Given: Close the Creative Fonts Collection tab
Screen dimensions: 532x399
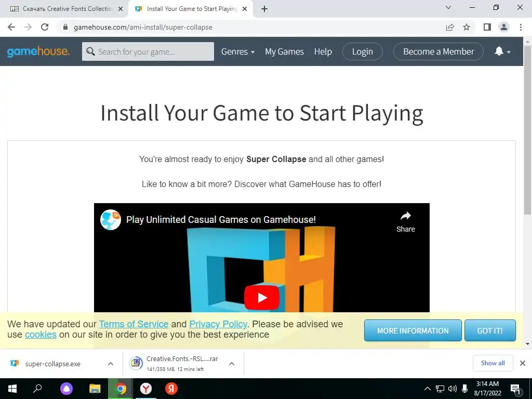Looking at the screenshot, I should [x=121, y=9].
